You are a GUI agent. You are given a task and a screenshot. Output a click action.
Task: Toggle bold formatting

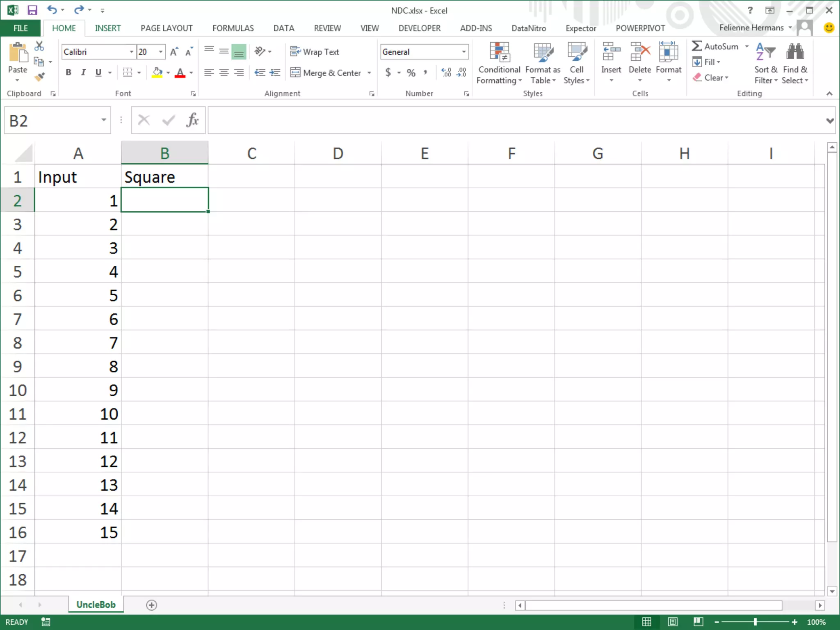coord(68,73)
